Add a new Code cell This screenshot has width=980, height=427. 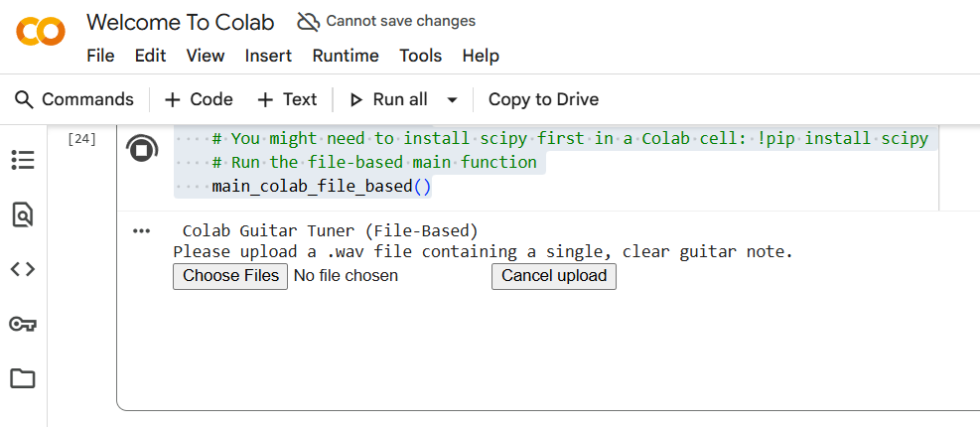coord(199,99)
